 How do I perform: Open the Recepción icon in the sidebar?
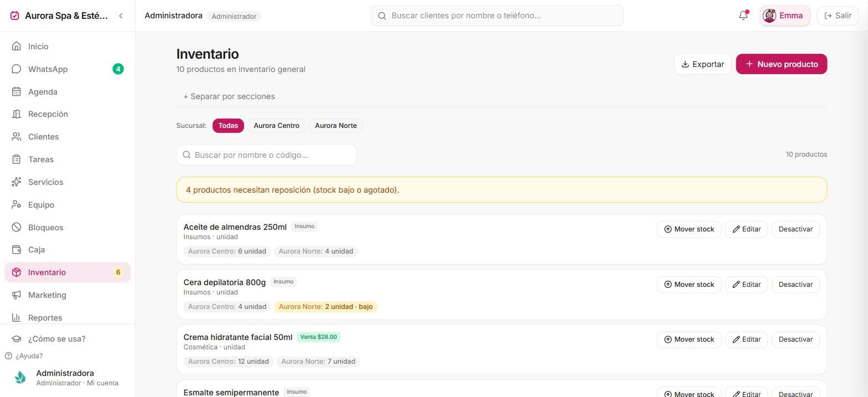click(x=17, y=114)
